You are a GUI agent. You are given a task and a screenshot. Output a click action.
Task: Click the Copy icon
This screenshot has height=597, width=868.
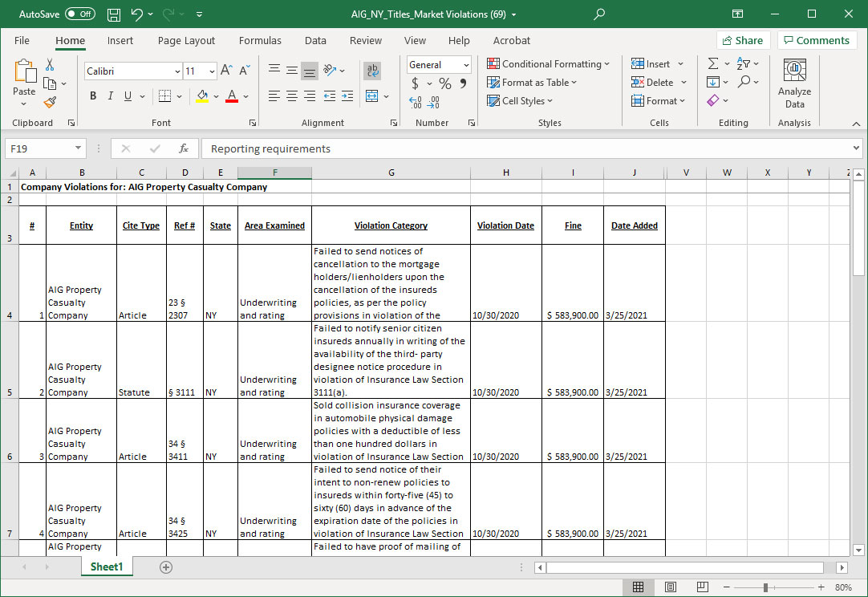pos(50,83)
